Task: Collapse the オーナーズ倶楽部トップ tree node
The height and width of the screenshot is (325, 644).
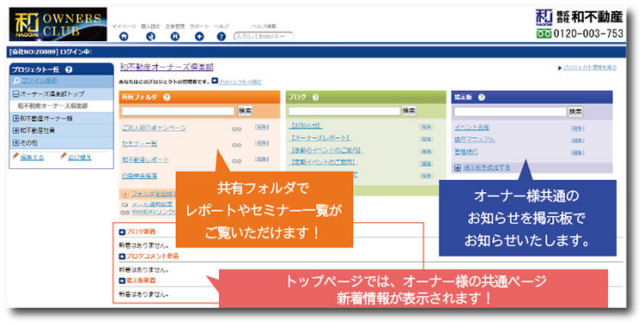Action: click(x=16, y=94)
